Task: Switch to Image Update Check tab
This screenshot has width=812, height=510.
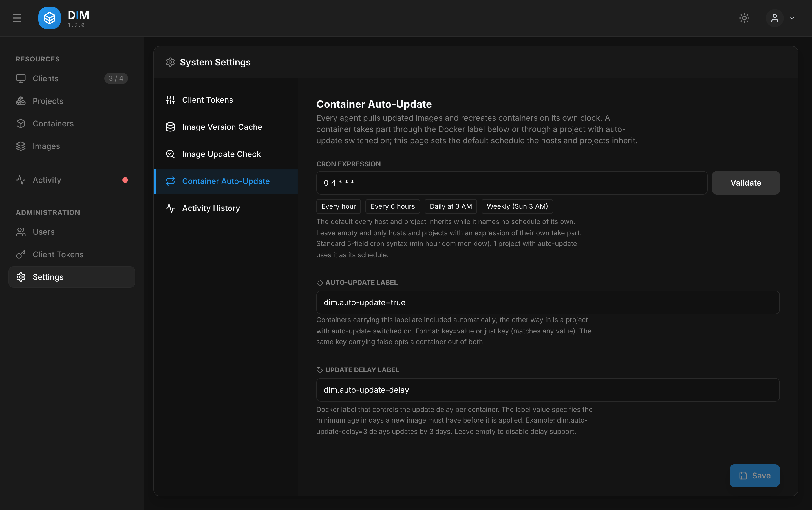Action: [x=226, y=154]
